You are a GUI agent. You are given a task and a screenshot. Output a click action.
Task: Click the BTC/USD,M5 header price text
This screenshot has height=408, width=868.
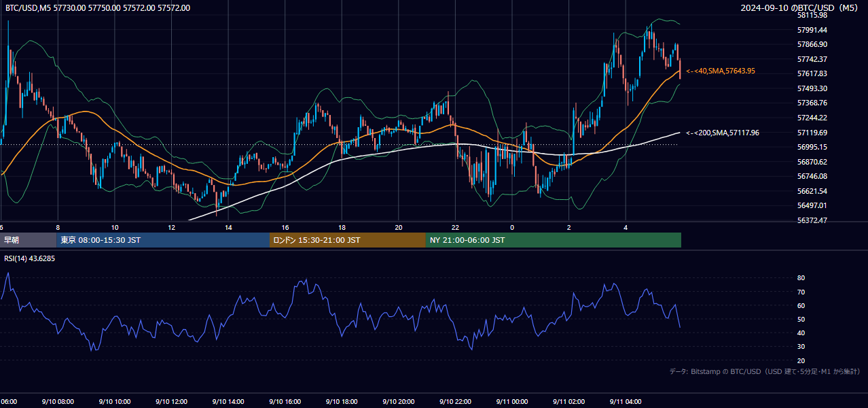[97, 7]
